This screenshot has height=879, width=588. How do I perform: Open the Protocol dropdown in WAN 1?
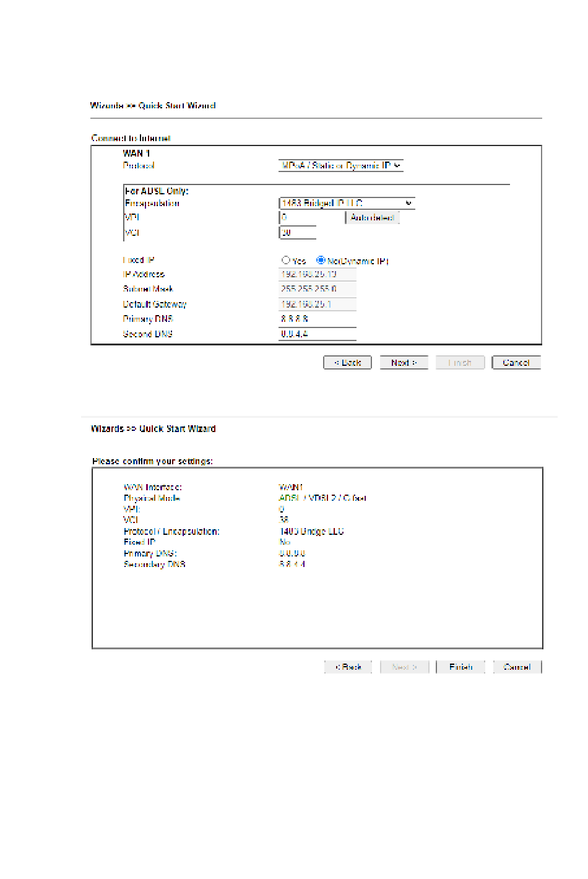coord(341,165)
